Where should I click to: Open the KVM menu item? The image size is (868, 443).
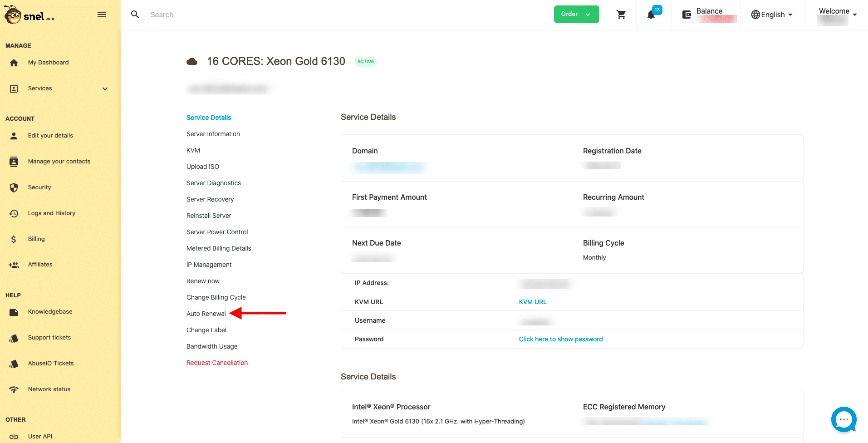pos(193,150)
